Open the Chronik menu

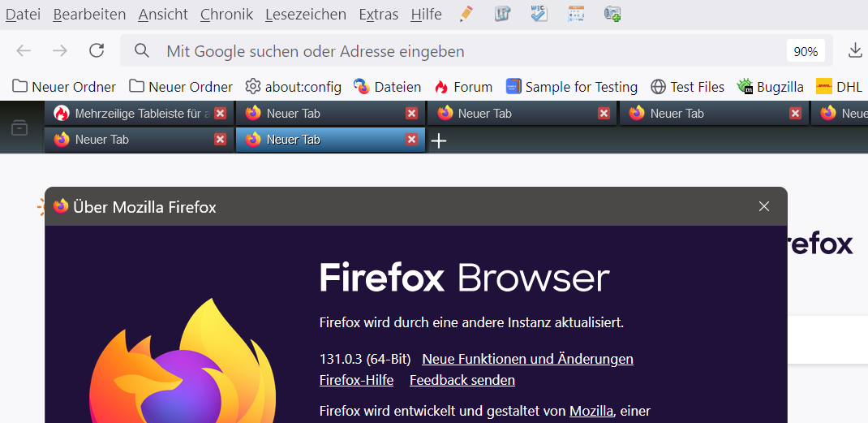[x=227, y=15]
